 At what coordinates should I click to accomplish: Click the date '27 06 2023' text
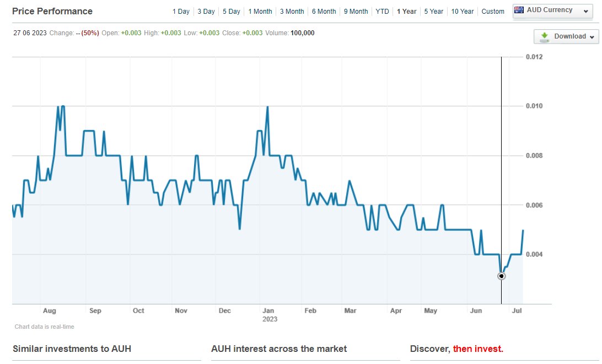(30, 33)
